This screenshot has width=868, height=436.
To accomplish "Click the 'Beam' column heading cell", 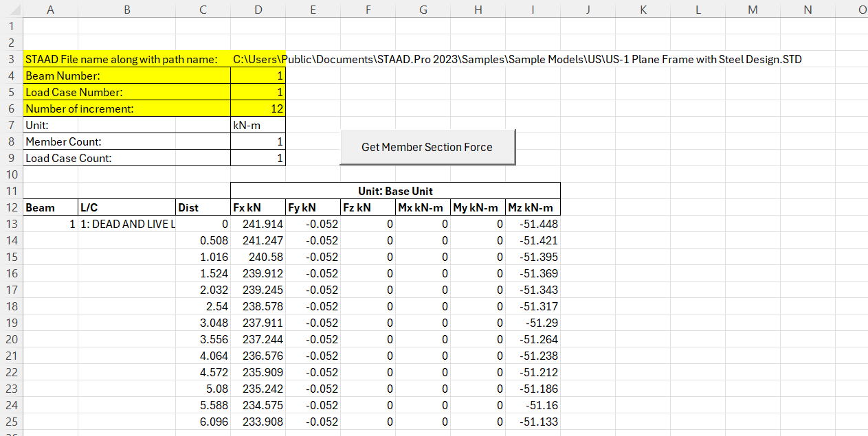I will coord(51,207).
